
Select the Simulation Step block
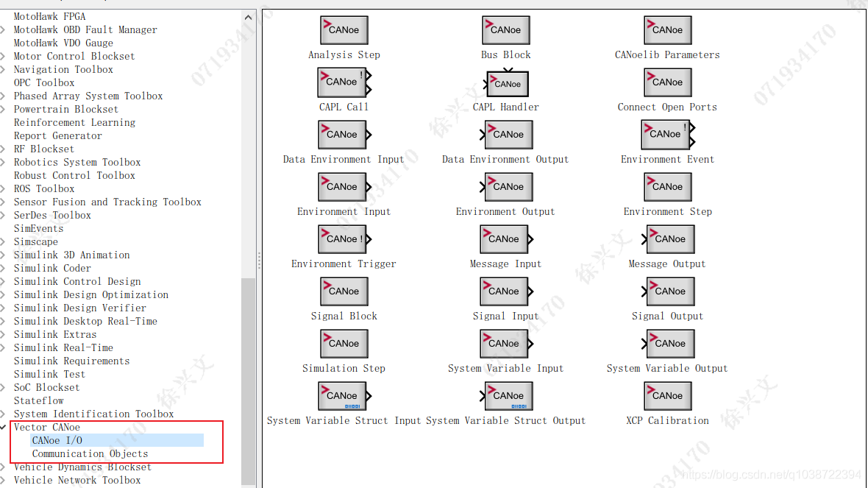point(344,344)
